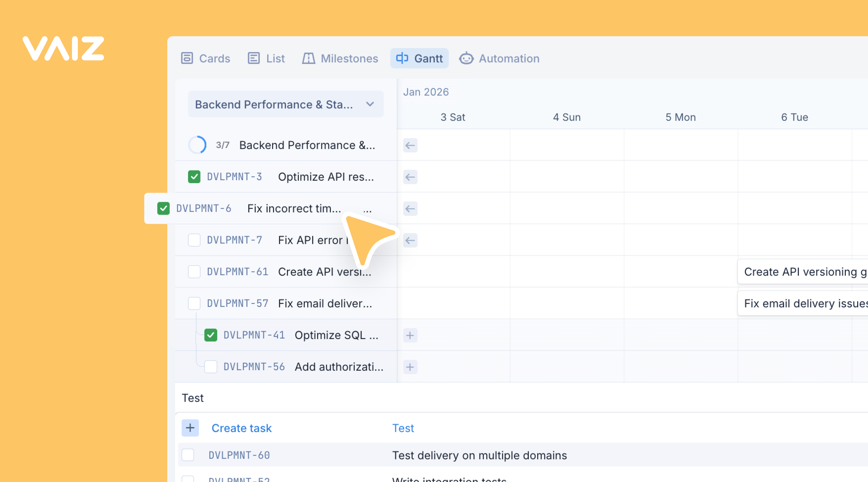Click the 3/7 progress ring indicator
The image size is (868, 482).
198,145
